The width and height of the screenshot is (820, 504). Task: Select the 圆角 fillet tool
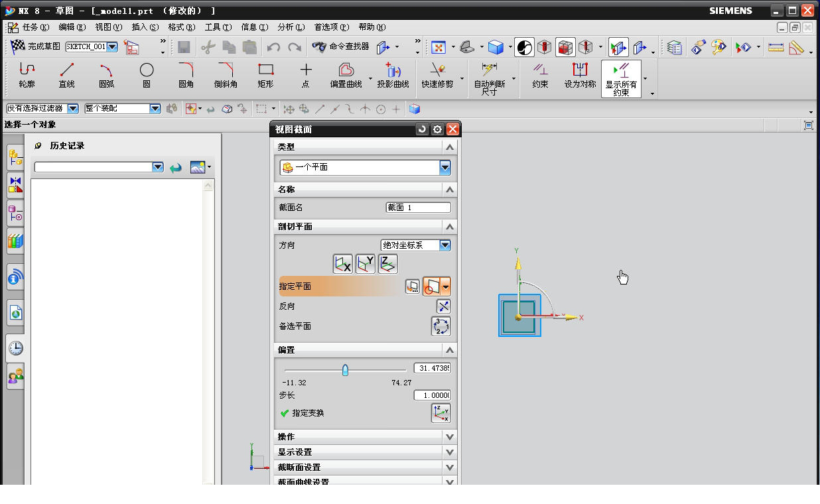tap(186, 76)
